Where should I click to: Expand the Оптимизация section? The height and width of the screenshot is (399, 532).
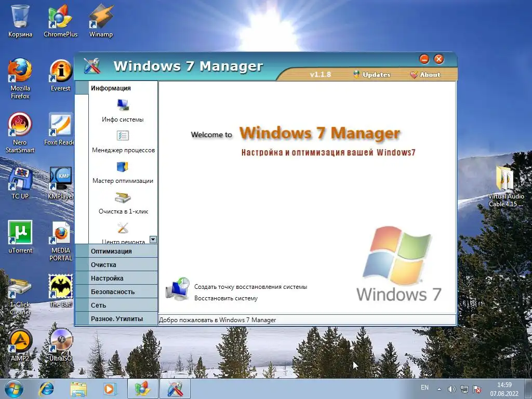pos(116,251)
